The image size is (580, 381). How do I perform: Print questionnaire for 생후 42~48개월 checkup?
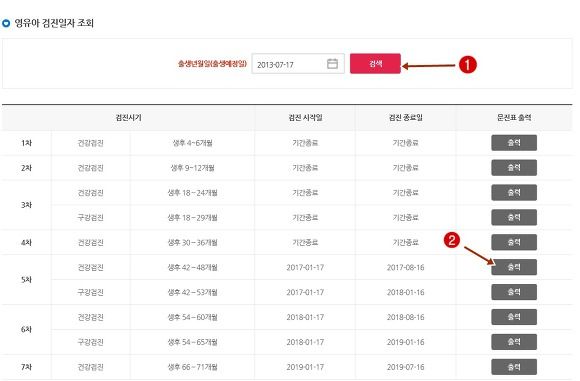click(514, 267)
